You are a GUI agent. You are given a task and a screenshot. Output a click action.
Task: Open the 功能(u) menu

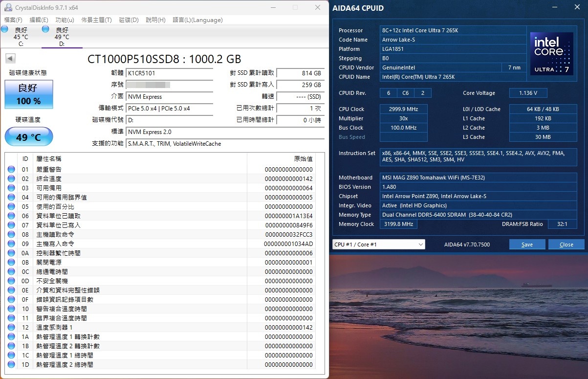[65, 20]
